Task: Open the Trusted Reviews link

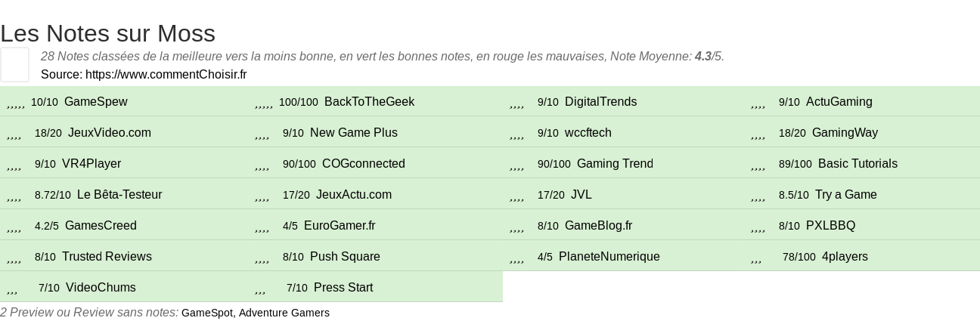Action: point(107,257)
